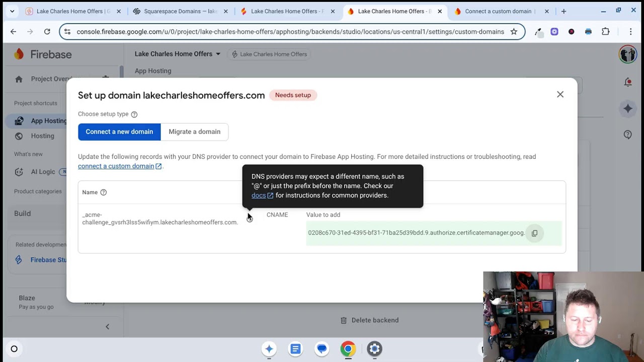Click the CNAME record type text
This screenshot has width=644, height=362.
click(x=277, y=215)
